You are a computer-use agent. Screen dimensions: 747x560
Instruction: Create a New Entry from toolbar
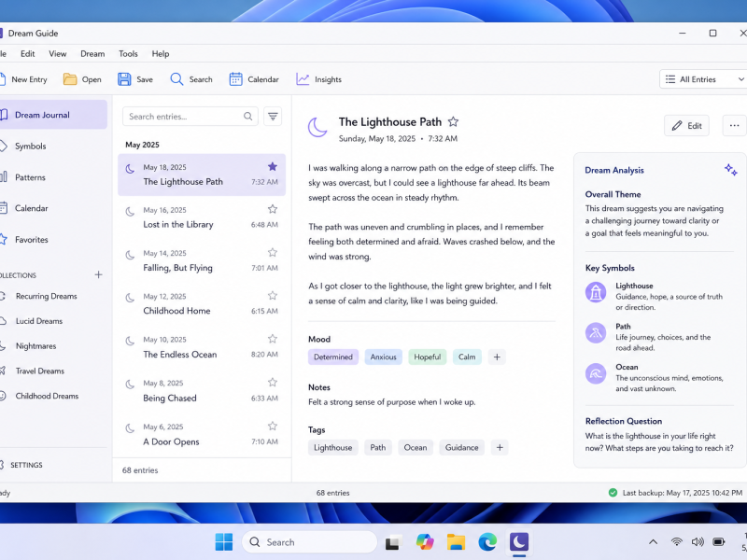click(x=22, y=79)
